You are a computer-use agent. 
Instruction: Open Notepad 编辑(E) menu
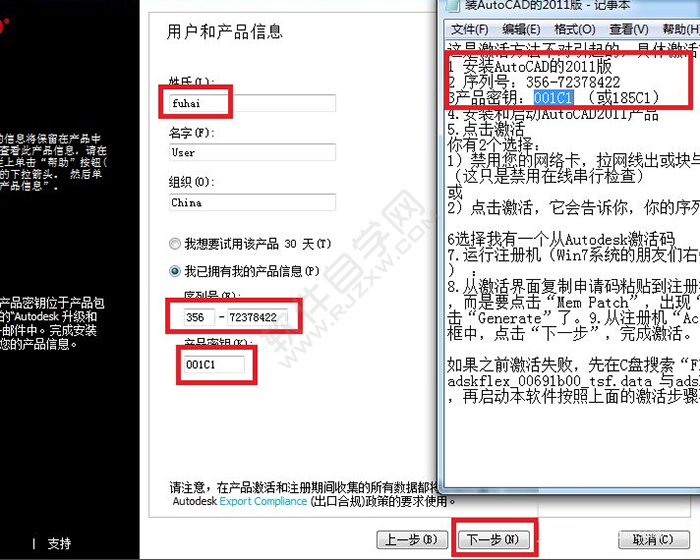521,29
